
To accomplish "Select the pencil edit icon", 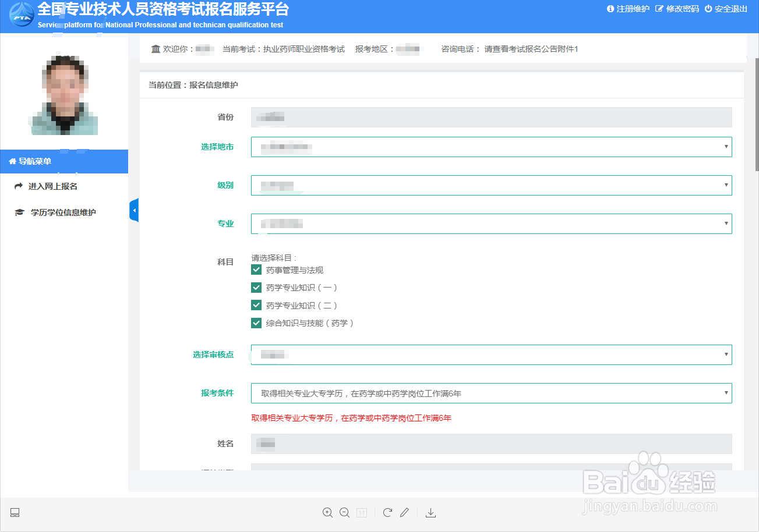I will (404, 512).
